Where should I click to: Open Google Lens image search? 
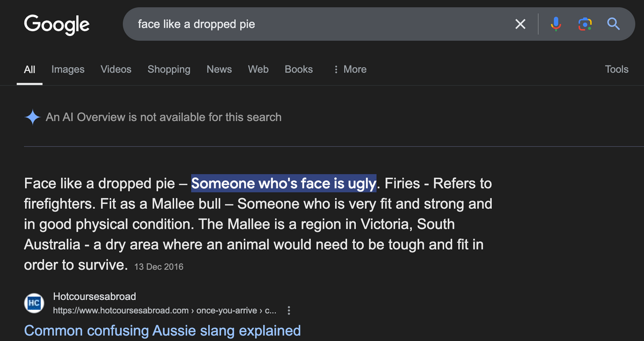(584, 24)
